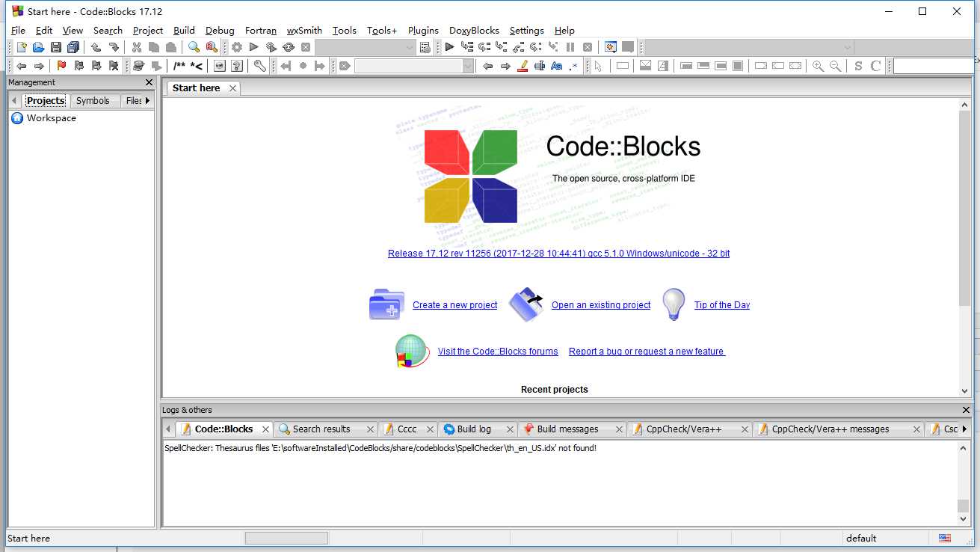The height and width of the screenshot is (552, 980).
Task: Click the New file toolbar icon
Action: click(22, 47)
